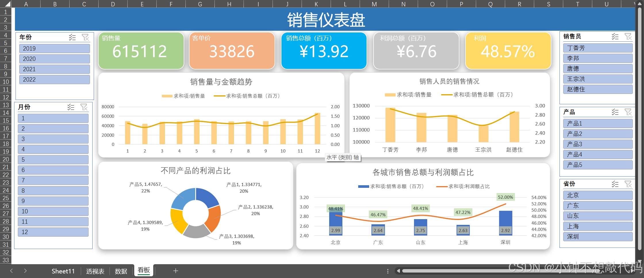This screenshot has width=644, height=278.
Task: Filter by year 2022
Action: [55, 80]
